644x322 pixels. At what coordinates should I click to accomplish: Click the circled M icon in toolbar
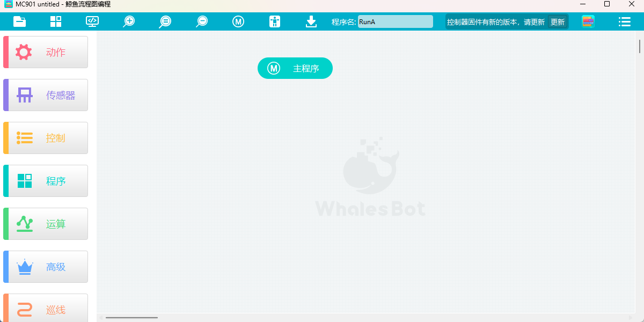click(238, 21)
